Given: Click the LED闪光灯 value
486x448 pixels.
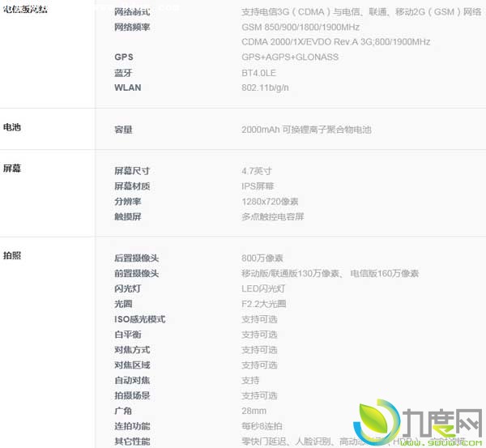Looking at the screenshot, I should [263, 288].
